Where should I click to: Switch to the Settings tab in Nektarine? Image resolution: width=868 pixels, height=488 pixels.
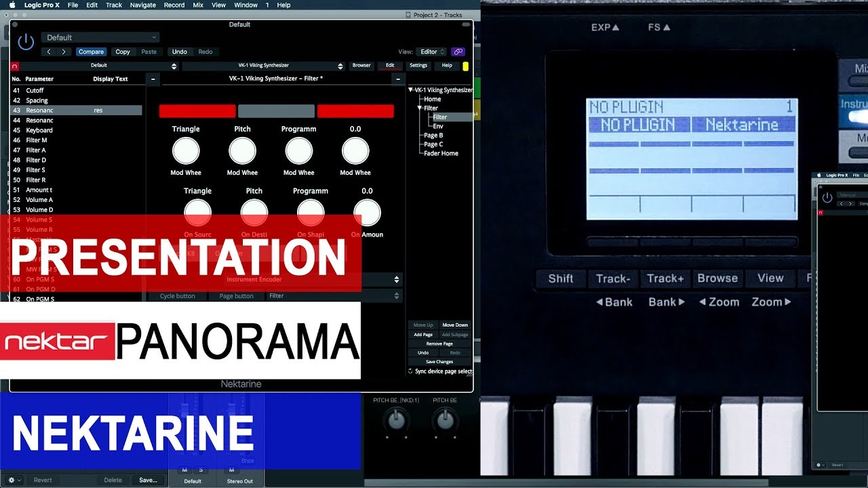[418, 66]
